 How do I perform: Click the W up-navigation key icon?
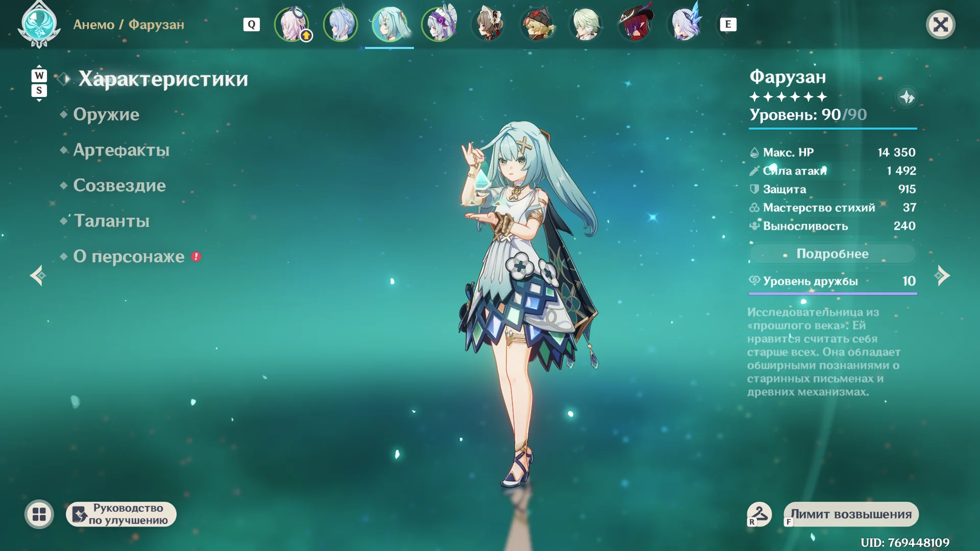pos(39,76)
